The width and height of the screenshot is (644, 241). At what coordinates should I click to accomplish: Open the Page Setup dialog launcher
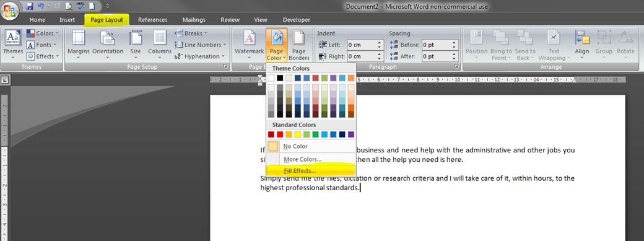click(x=225, y=67)
